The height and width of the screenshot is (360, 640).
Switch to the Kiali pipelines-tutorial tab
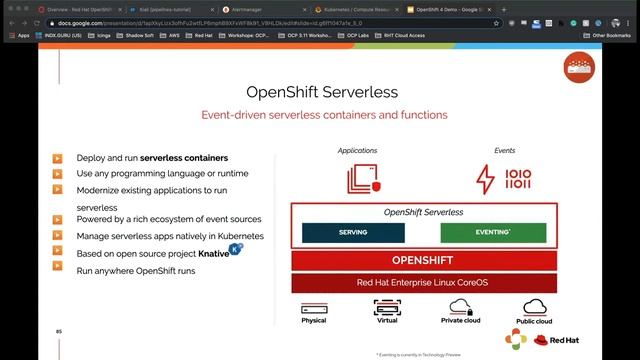(x=171, y=9)
